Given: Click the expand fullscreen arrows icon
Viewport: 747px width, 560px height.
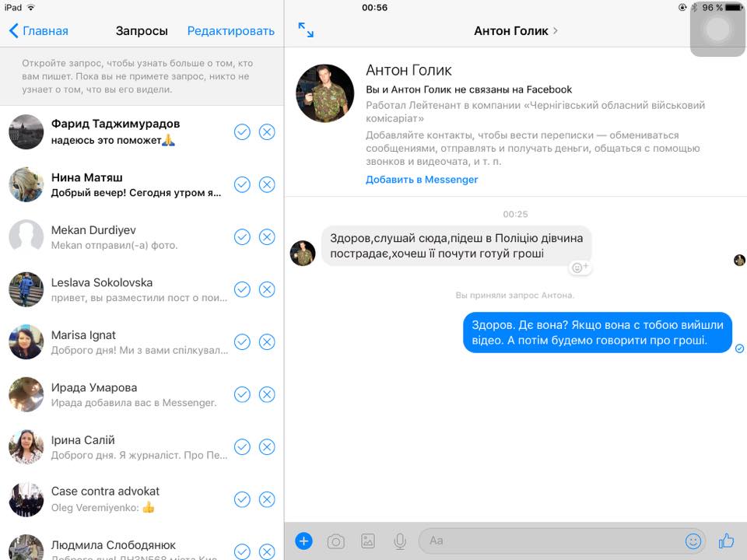Looking at the screenshot, I should click(306, 30).
